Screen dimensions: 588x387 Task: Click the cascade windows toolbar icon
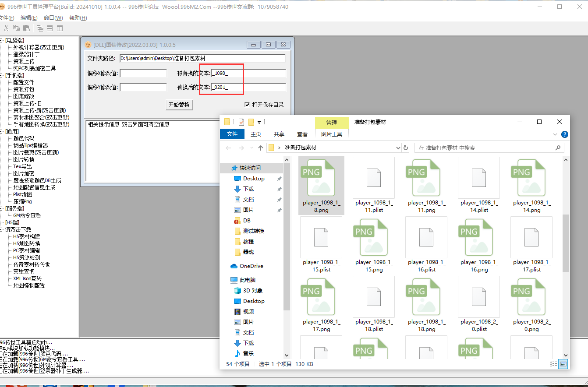[x=40, y=28]
